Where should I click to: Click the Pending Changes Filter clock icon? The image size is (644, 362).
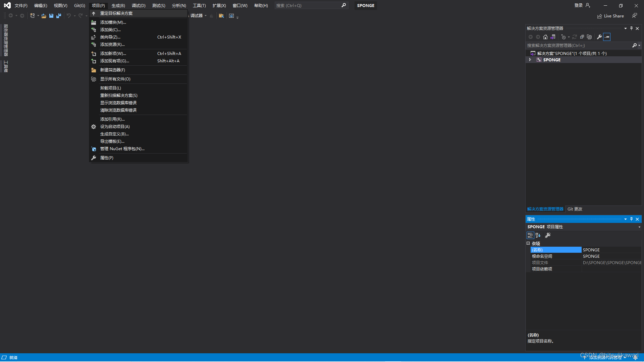click(x=563, y=37)
